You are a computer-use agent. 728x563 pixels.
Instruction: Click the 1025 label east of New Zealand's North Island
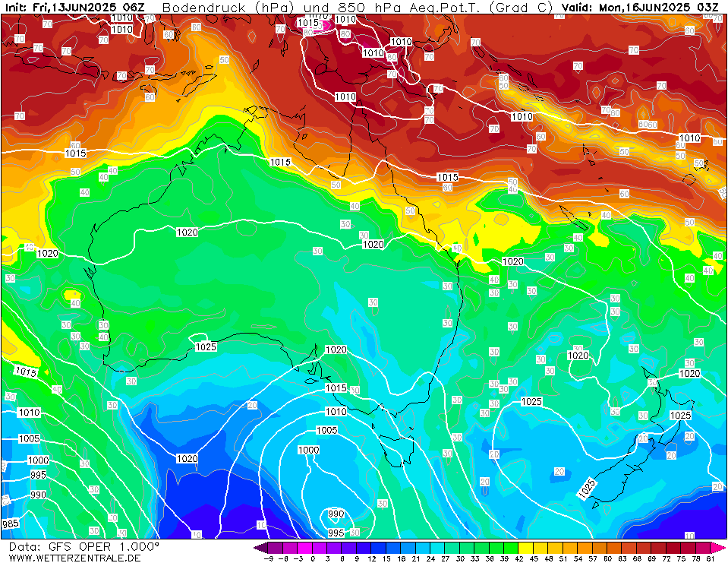pyautogui.click(x=680, y=415)
